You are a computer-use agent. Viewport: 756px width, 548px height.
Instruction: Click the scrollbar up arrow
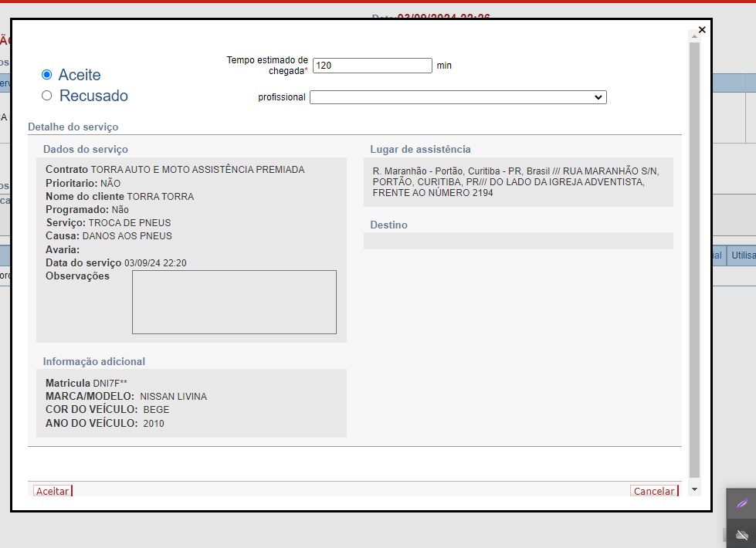coord(694,36)
